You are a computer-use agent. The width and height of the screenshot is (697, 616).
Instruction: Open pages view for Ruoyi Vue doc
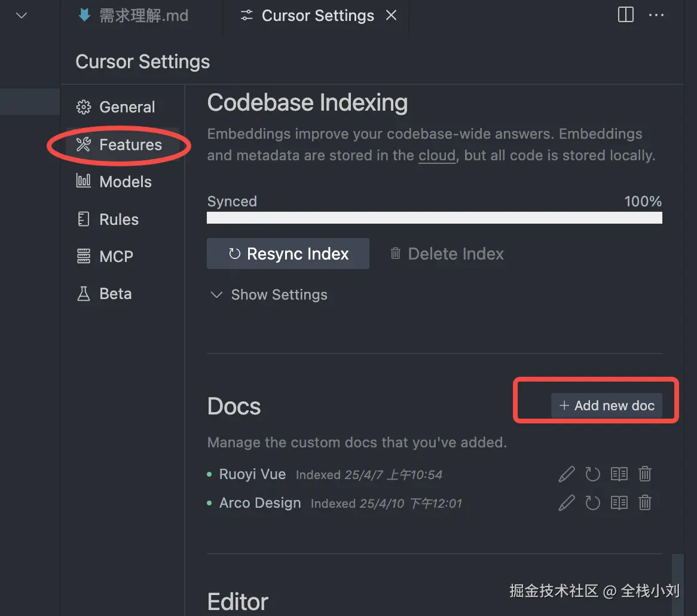pyautogui.click(x=619, y=474)
